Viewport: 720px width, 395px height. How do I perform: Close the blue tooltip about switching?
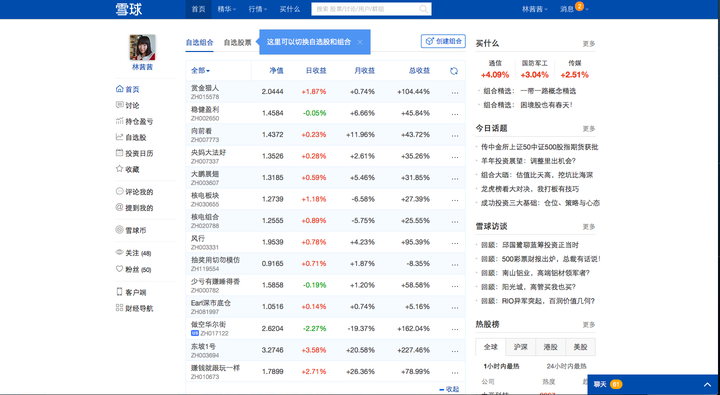[360, 42]
